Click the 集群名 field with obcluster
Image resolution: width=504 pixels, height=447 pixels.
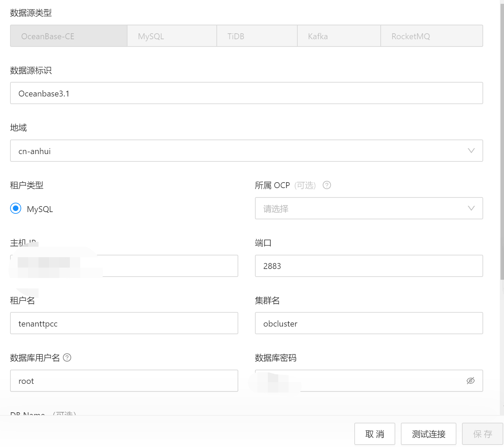point(369,323)
